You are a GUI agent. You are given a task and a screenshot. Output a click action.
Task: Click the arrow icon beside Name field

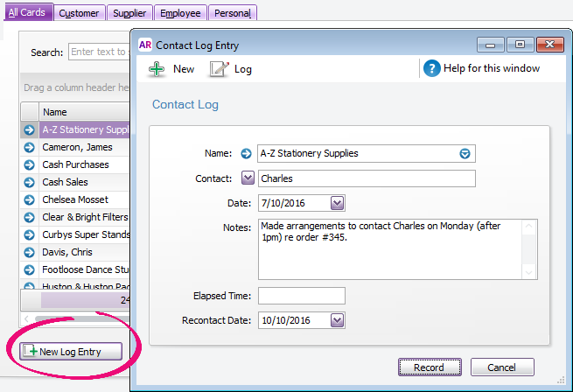point(246,154)
